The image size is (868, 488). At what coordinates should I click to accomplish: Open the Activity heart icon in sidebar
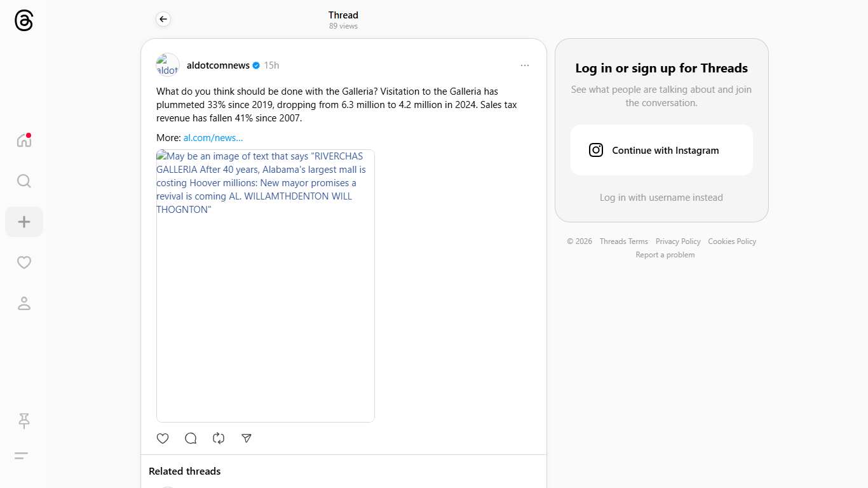coord(24,262)
